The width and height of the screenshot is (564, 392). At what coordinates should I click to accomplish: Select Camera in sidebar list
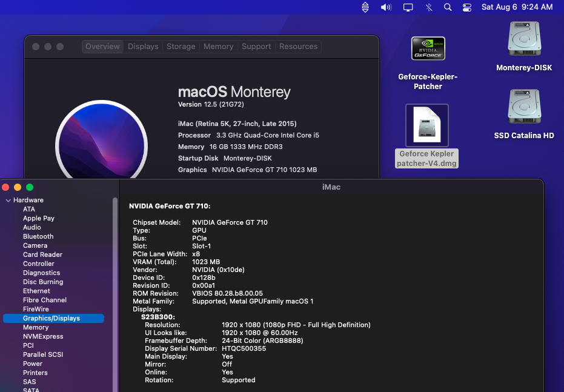pos(35,245)
